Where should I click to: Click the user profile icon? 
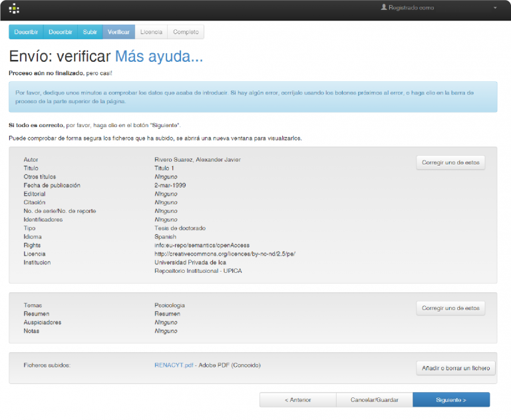click(383, 7)
